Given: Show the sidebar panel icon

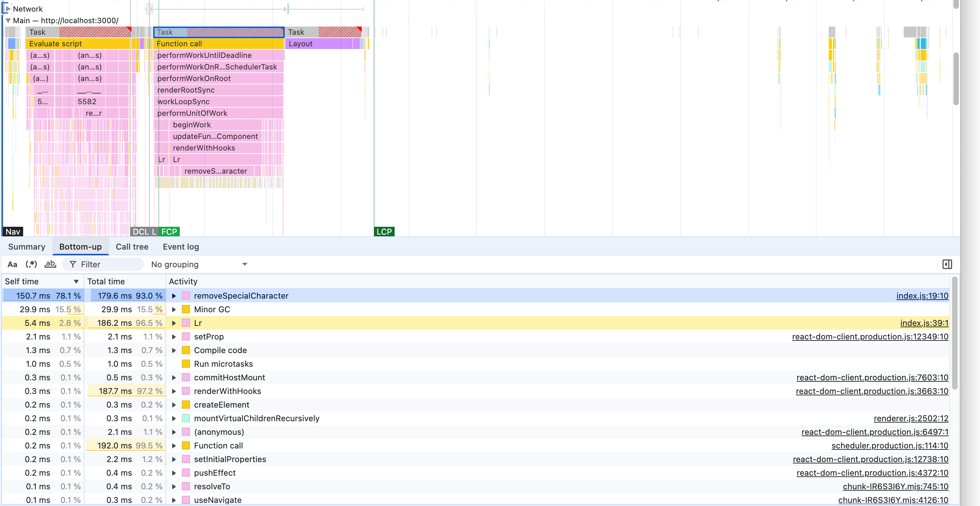Looking at the screenshot, I should [947, 265].
